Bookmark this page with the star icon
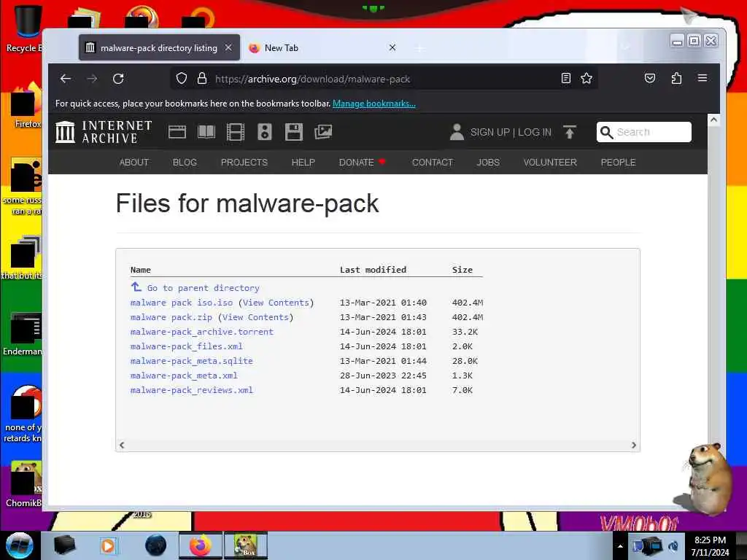 coord(587,79)
